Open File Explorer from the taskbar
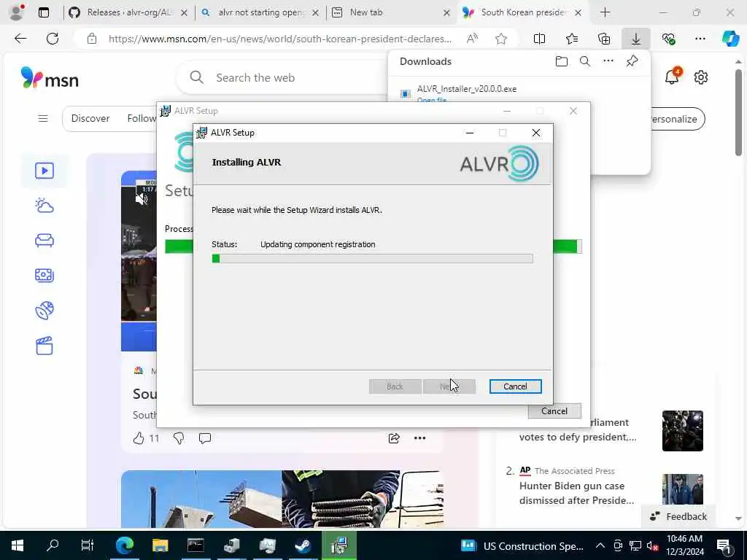 point(160,545)
